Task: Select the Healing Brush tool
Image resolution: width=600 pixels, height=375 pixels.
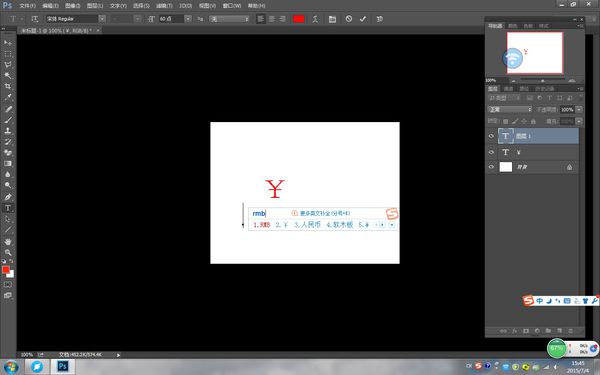Action: (x=8, y=109)
